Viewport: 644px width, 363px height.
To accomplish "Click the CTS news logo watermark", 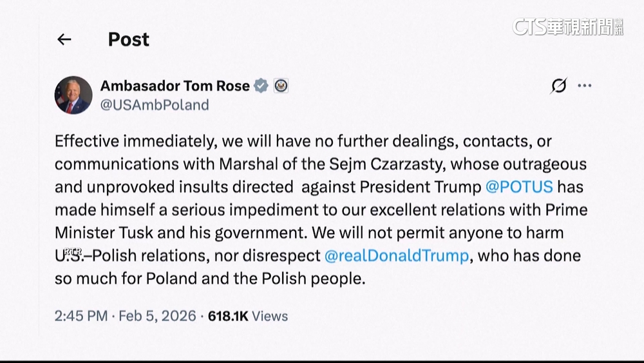I will click(x=567, y=26).
